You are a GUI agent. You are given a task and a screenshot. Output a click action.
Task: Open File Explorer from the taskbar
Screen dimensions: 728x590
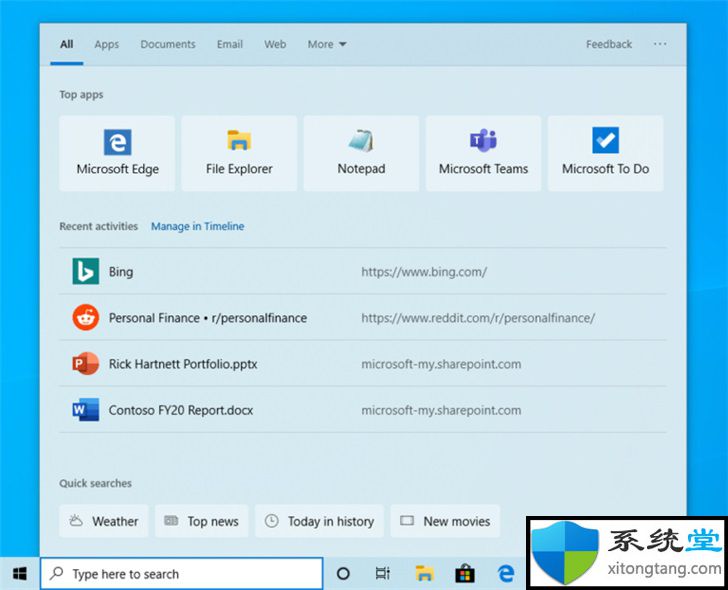coord(424,574)
